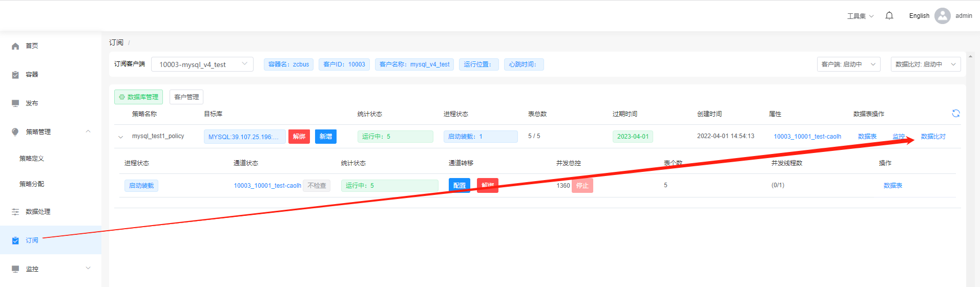Collapse the 策略管理 sidebar menu
This screenshot has width=980, height=287.
pos(88,131)
